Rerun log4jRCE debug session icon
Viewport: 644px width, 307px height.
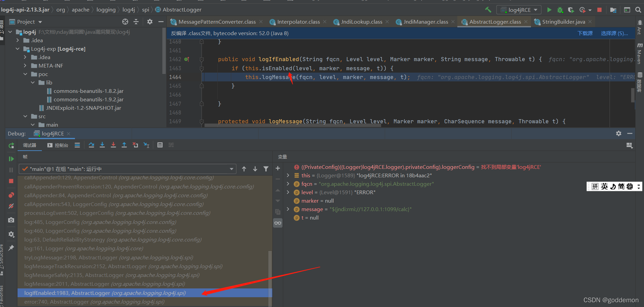tap(11, 146)
